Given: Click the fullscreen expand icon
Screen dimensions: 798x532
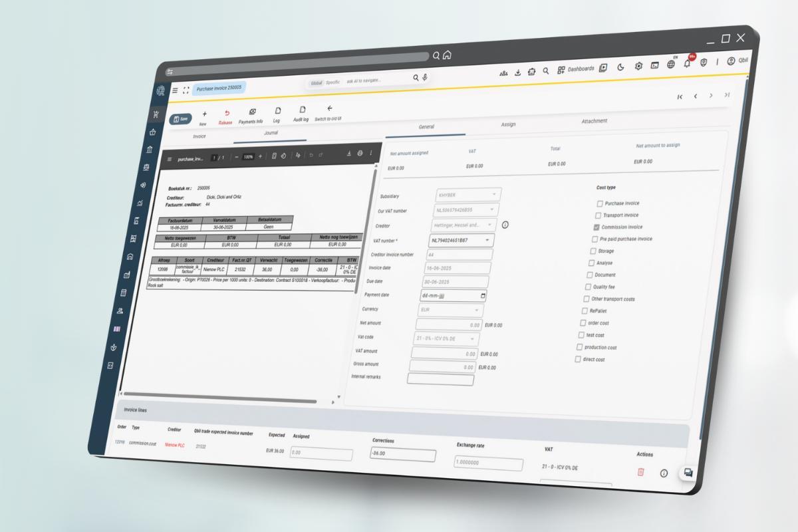Looking at the screenshot, I should point(186,90).
